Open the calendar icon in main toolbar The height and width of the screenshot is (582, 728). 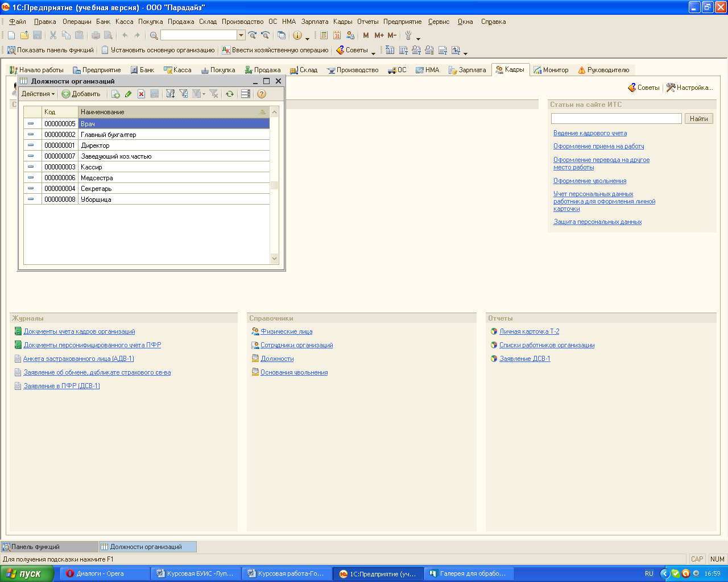(x=337, y=35)
